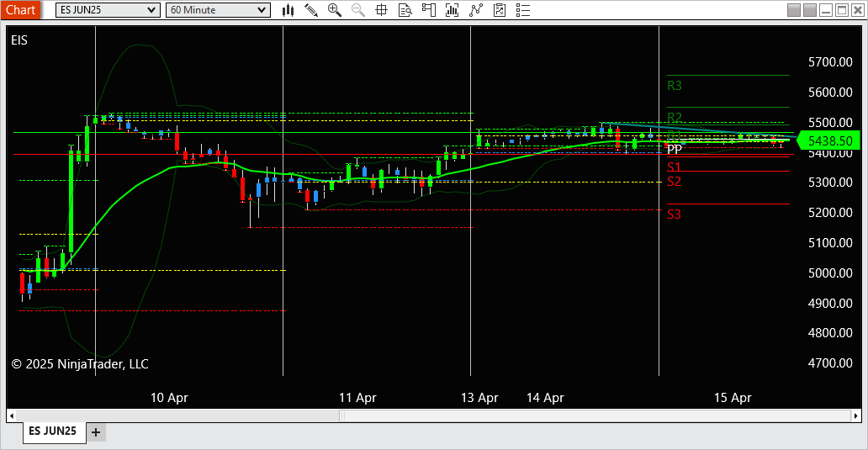The height and width of the screenshot is (450, 868).
Task: Open the bar type candlestick selector
Action: point(288,10)
